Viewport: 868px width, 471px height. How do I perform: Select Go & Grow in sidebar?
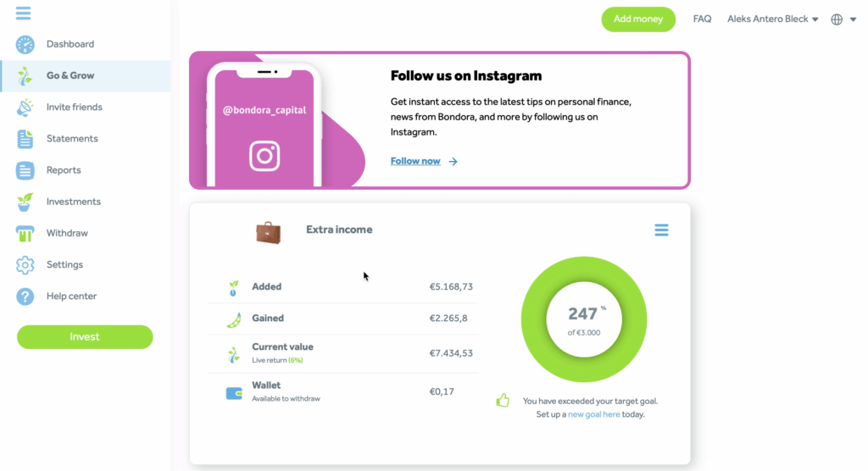tap(70, 75)
